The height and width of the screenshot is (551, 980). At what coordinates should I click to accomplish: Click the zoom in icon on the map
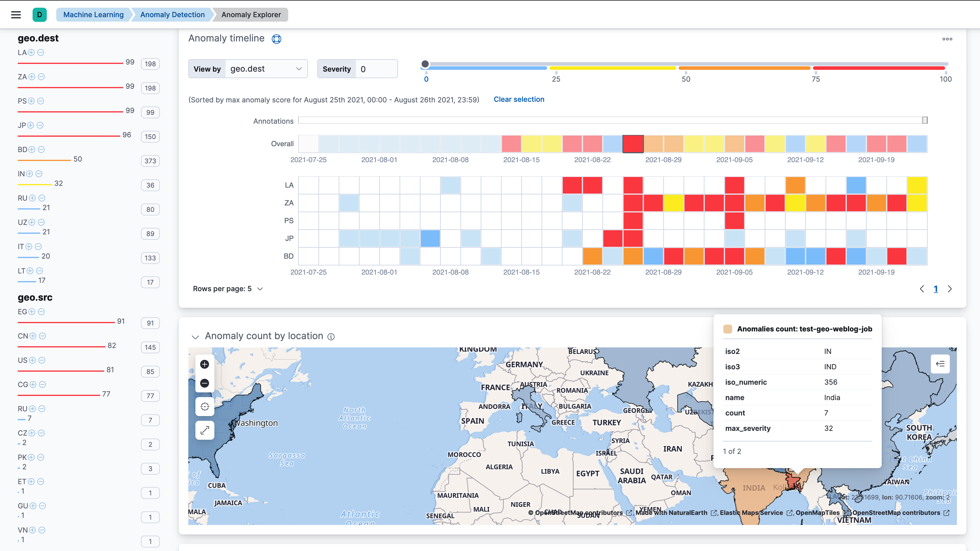pos(205,364)
